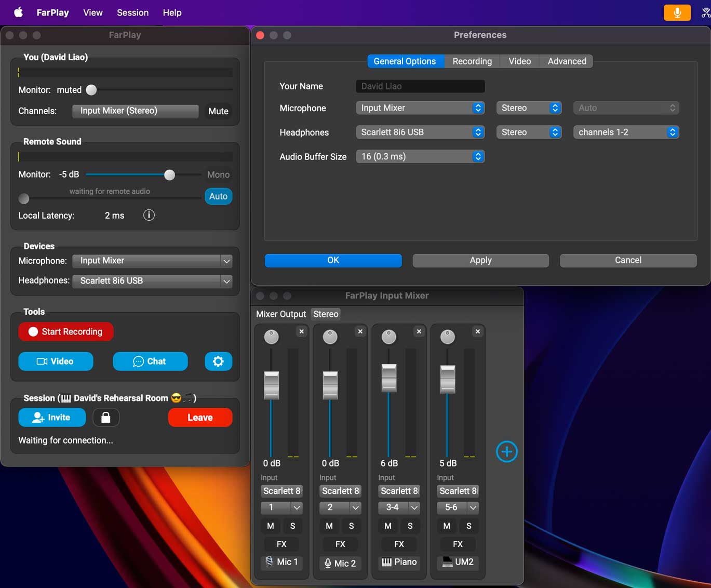Click the lock icon in the Session panel

coord(106,418)
